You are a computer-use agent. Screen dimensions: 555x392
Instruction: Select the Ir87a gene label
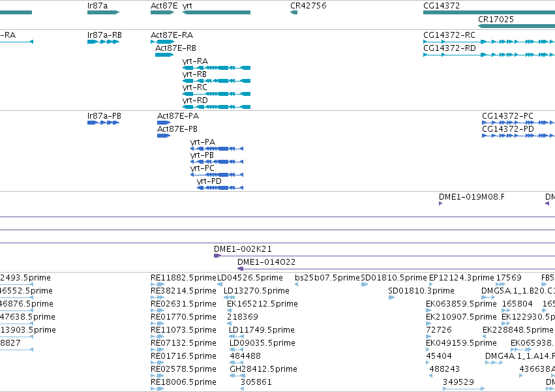click(97, 6)
